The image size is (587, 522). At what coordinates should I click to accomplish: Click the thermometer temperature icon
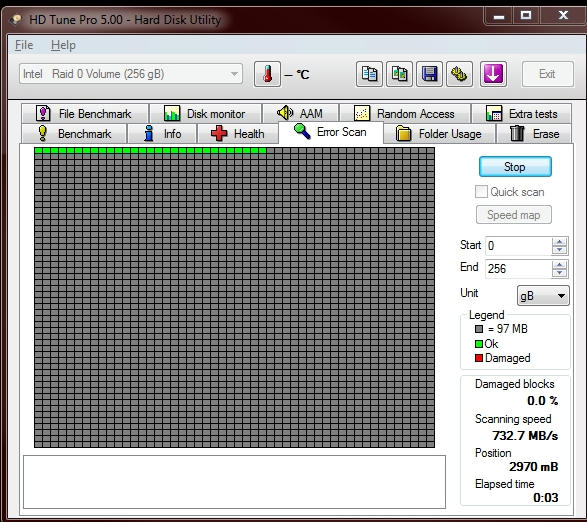tap(267, 74)
